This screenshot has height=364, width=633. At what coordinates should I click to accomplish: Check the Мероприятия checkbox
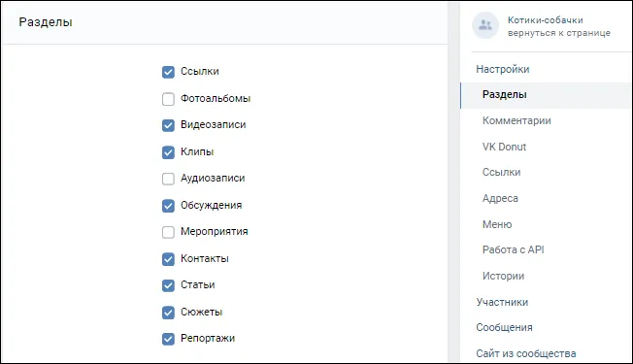point(168,232)
